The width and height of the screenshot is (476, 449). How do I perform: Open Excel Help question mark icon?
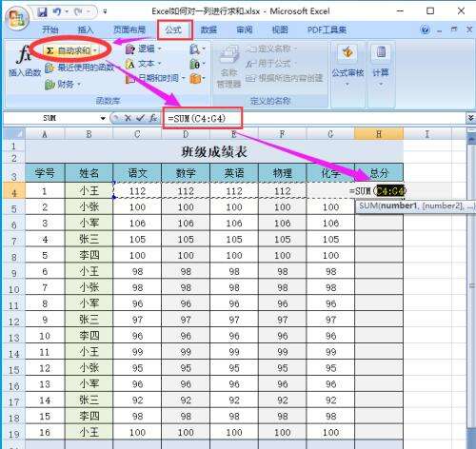[426, 30]
